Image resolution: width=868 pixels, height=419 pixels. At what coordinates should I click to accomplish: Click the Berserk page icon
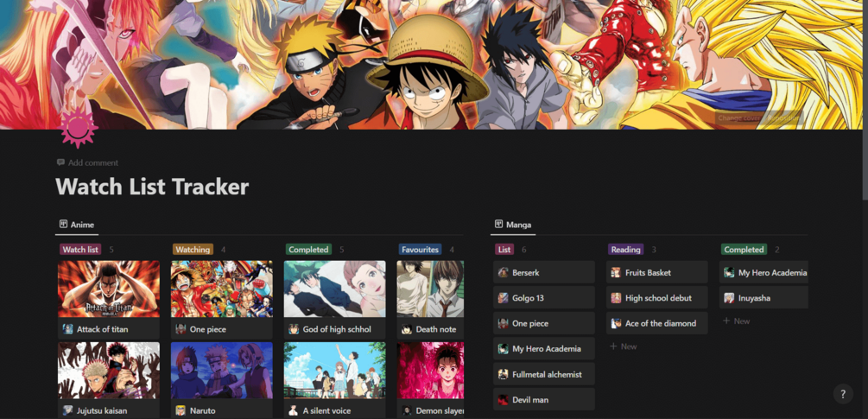tap(504, 272)
